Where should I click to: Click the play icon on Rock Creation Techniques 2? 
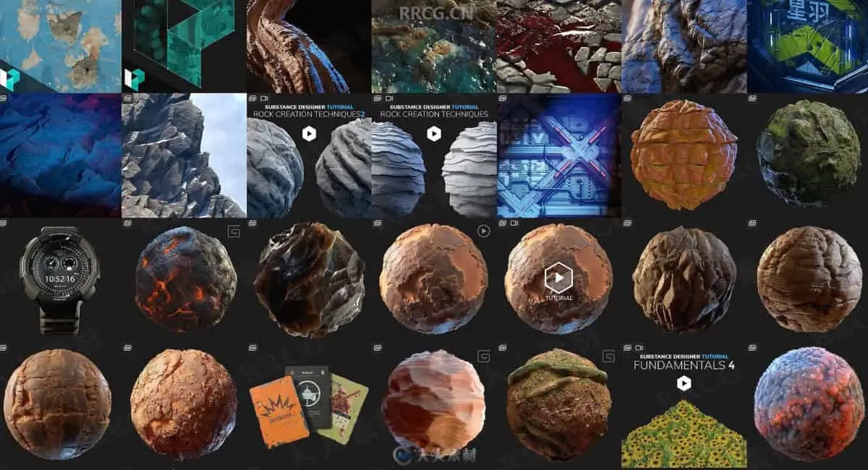309,134
